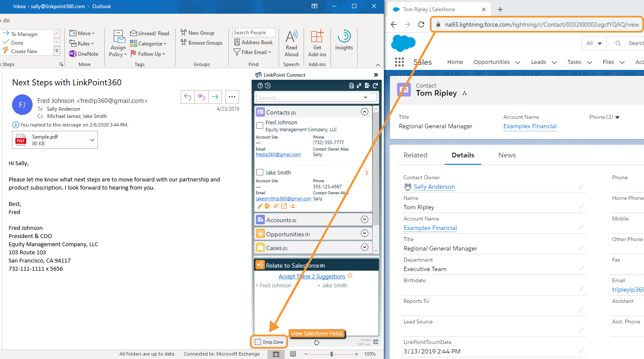Open LinkPoint Connect help icon
This screenshot has height=359, width=644.
click(x=260, y=85)
